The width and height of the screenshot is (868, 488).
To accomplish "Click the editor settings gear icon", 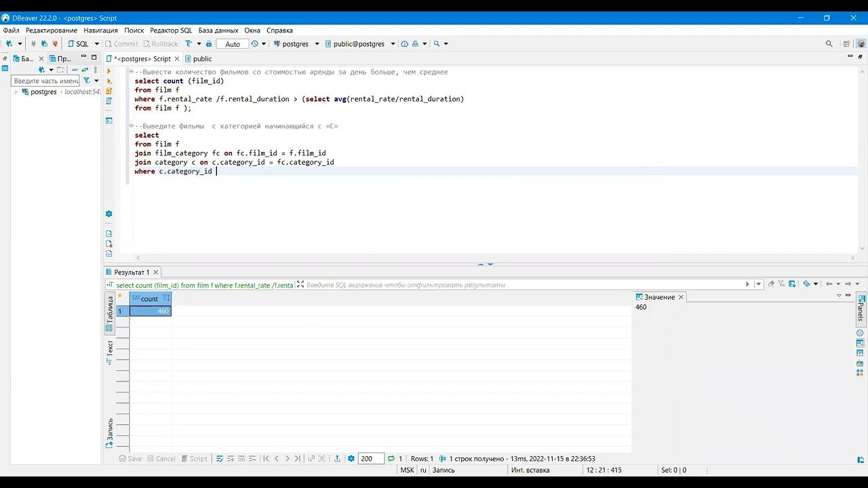I will click(108, 214).
